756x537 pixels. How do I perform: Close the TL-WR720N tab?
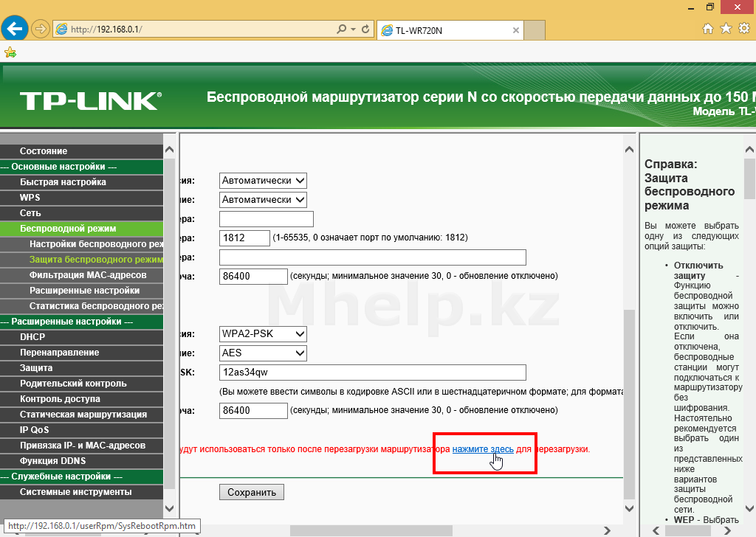(516, 30)
